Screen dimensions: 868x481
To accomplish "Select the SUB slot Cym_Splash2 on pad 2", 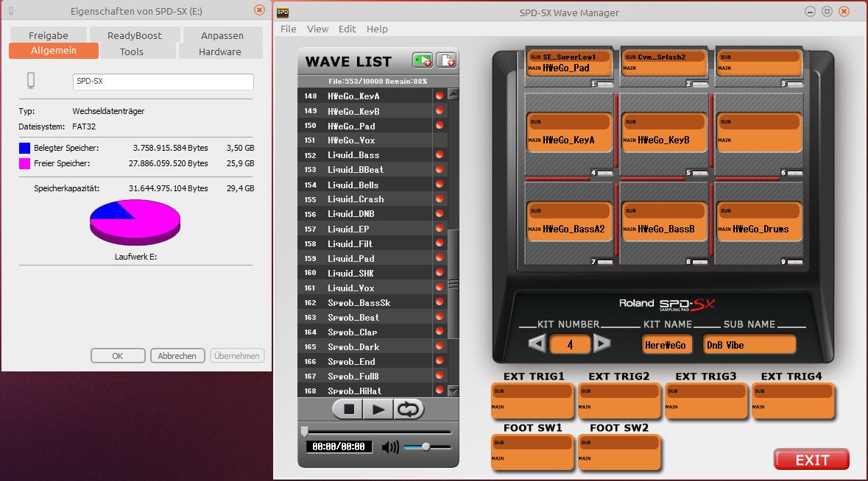I will pyautogui.click(x=664, y=57).
